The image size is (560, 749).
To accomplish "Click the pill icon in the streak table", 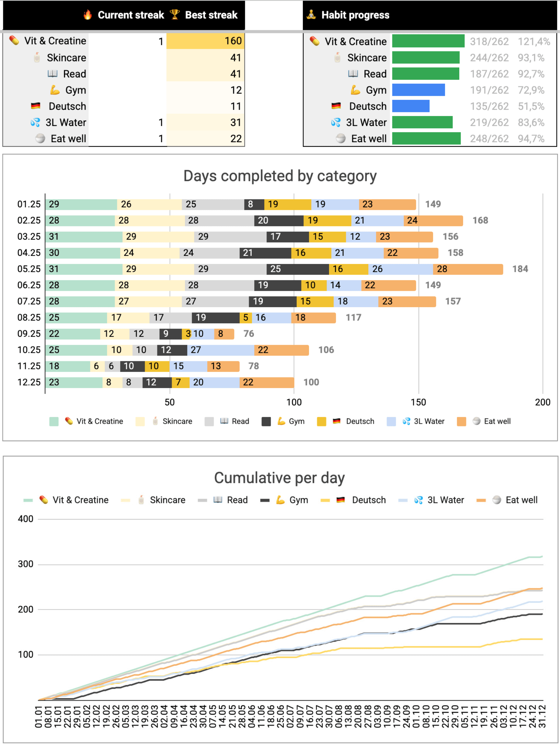I will pyautogui.click(x=14, y=40).
